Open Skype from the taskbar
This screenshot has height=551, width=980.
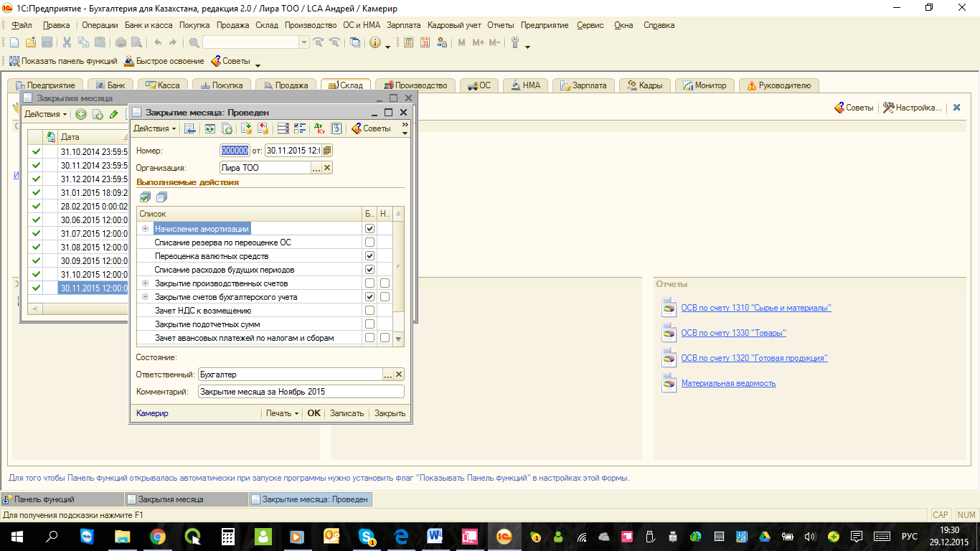pyautogui.click(x=368, y=536)
